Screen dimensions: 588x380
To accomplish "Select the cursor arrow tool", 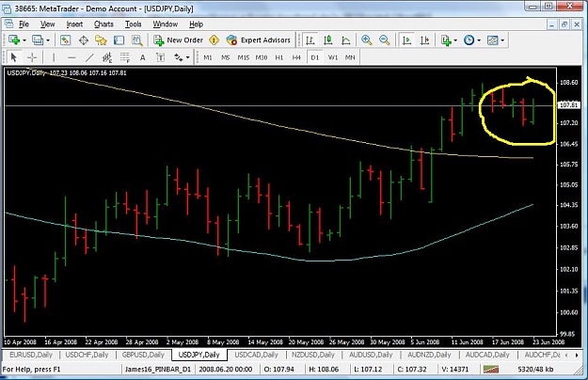I will (14, 57).
